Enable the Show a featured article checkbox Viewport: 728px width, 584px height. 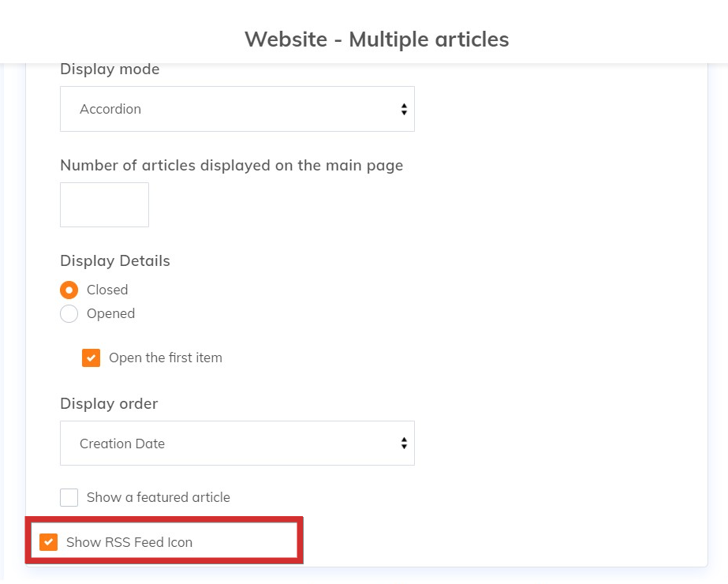[x=69, y=497]
